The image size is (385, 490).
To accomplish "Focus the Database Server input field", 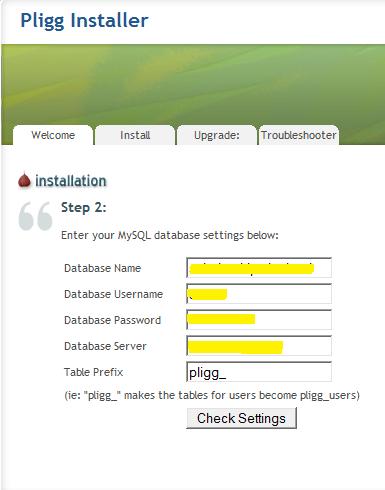I will pyautogui.click(x=259, y=346).
